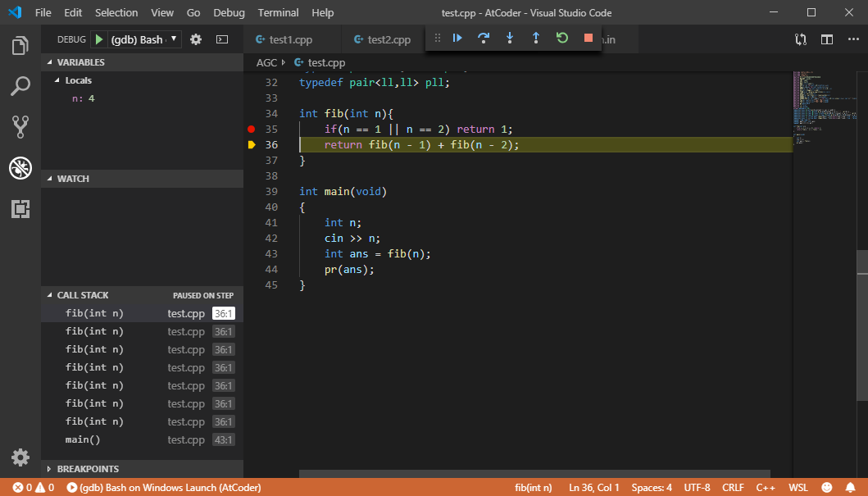Image resolution: width=868 pixels, height=496 pixels.
Task: Click the Step Into arrow icon
Action: 510,38
